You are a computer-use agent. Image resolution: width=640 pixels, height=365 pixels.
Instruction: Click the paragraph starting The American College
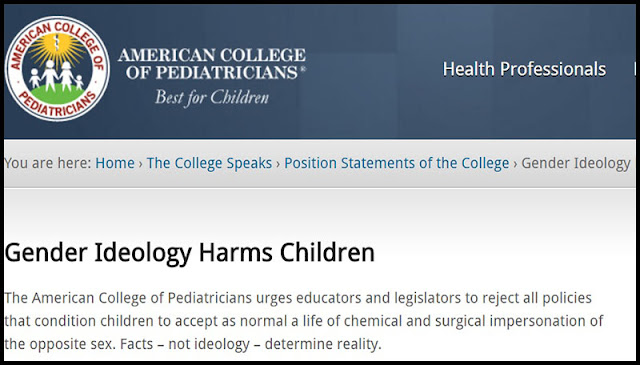(x=304, y=321)
